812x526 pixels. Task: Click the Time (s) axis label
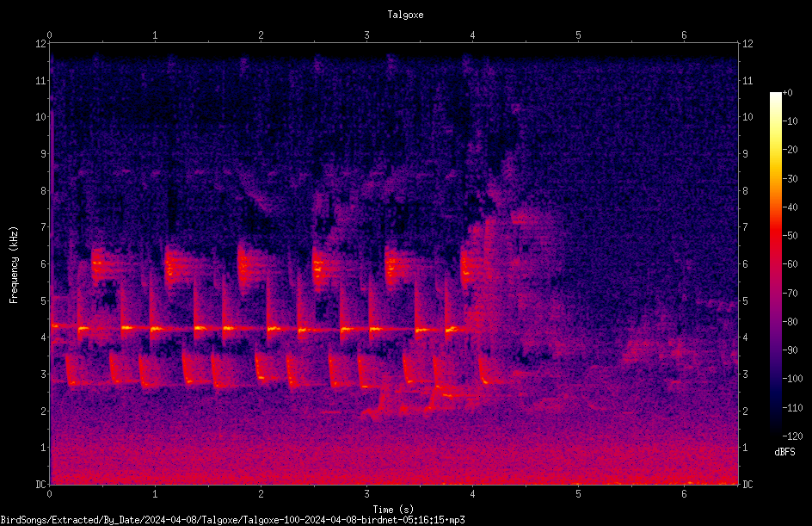point(393,510)
